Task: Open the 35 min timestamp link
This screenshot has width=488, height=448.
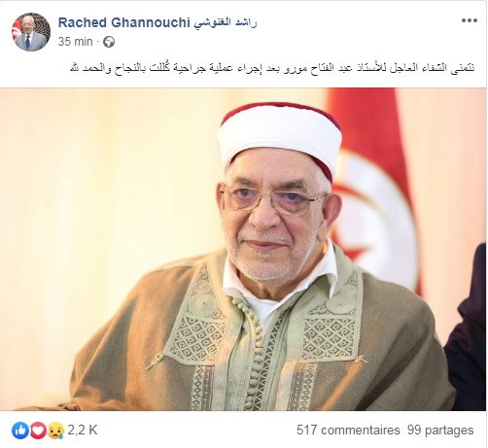Action: point(75,42)
